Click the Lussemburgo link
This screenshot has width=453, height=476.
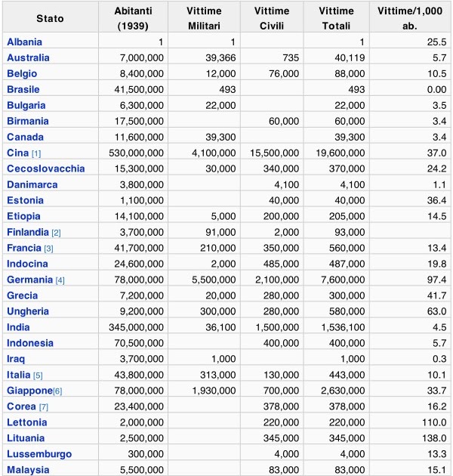click(39, 454)
